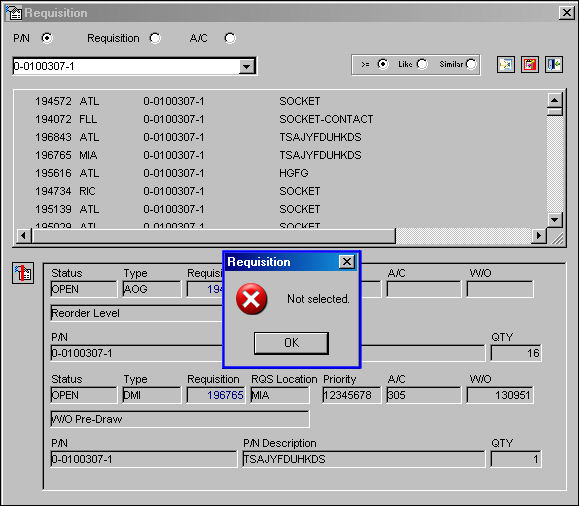579x506 pixels.
Task: Select the Similar match radio button
Action: [x=471, y=64]
